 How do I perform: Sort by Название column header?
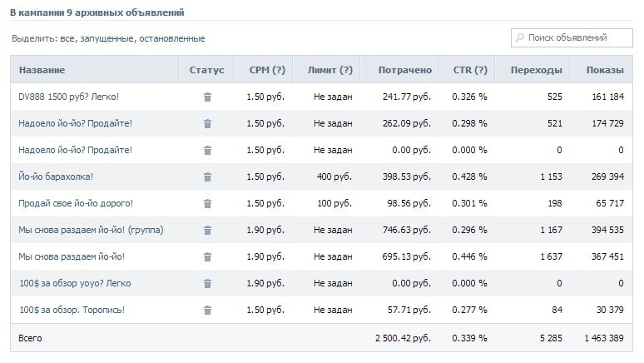coord(42,70)
